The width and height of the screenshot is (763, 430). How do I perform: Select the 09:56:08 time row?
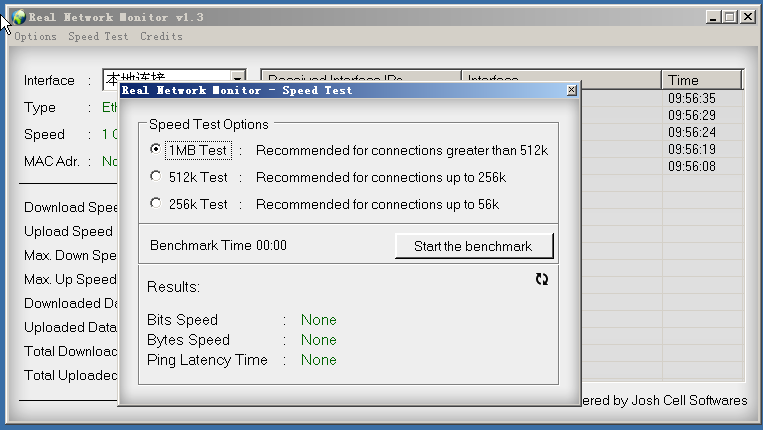[x=691, y=166]
